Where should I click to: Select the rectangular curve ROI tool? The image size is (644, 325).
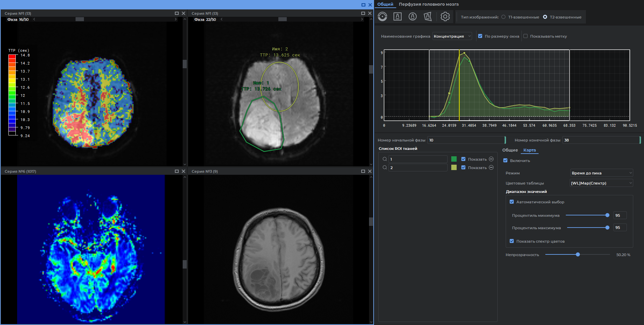point(398,16)
